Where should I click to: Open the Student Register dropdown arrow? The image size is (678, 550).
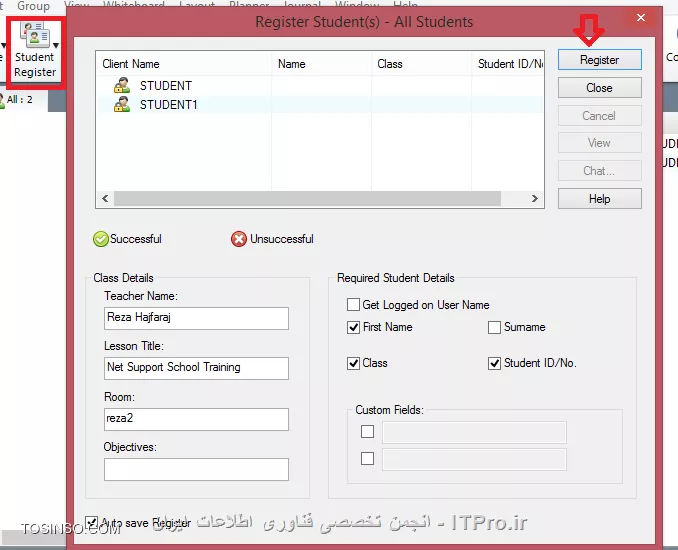point(56,45)
